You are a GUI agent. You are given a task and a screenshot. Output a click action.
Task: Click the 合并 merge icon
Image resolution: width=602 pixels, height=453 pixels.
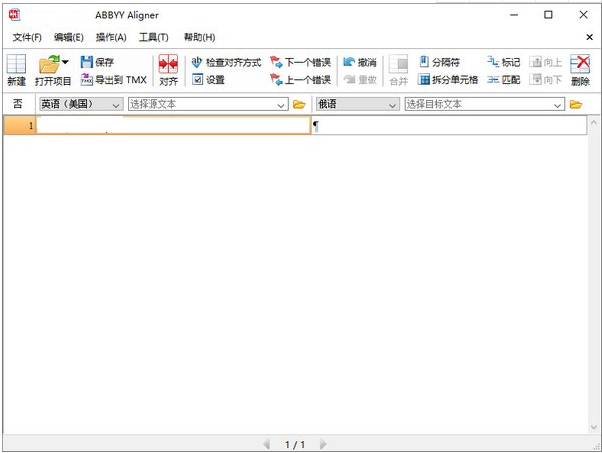tap(398, 64)
